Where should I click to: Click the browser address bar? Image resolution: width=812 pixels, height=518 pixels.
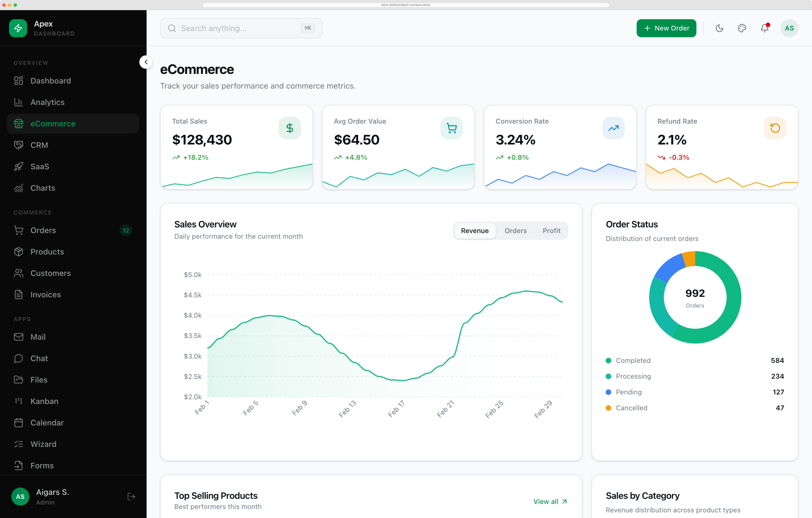click(x=406, y=5)
